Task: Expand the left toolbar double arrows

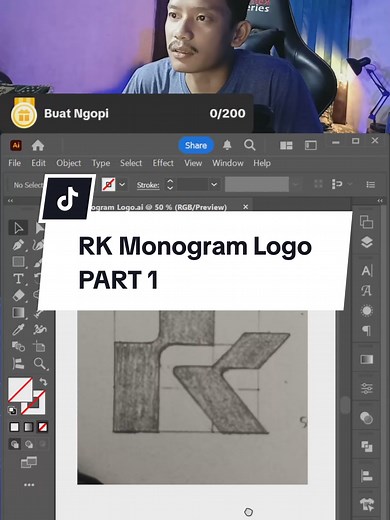Action: [10, 201]
